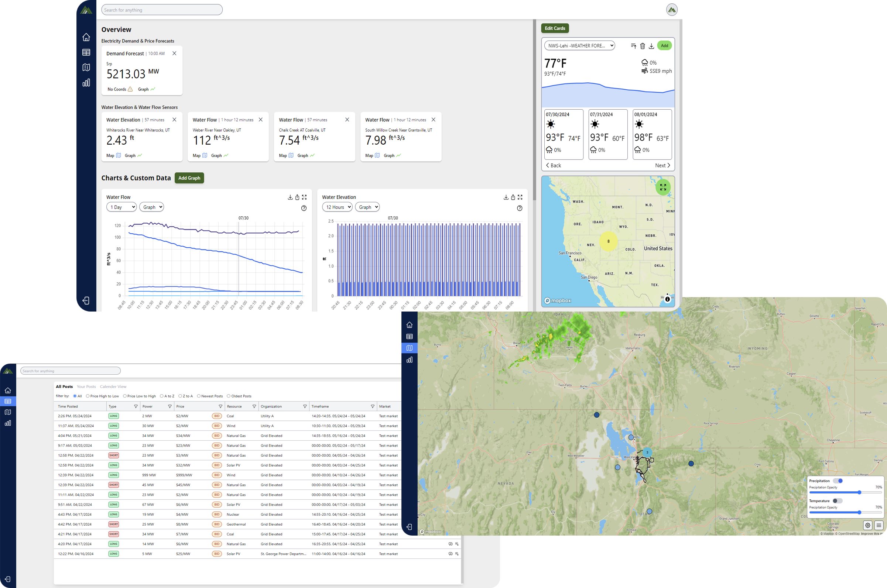Viewport: 887px width, 588px height.
Task: Adjust the Precipitation Opacity slider
Action: coord(859,492)
